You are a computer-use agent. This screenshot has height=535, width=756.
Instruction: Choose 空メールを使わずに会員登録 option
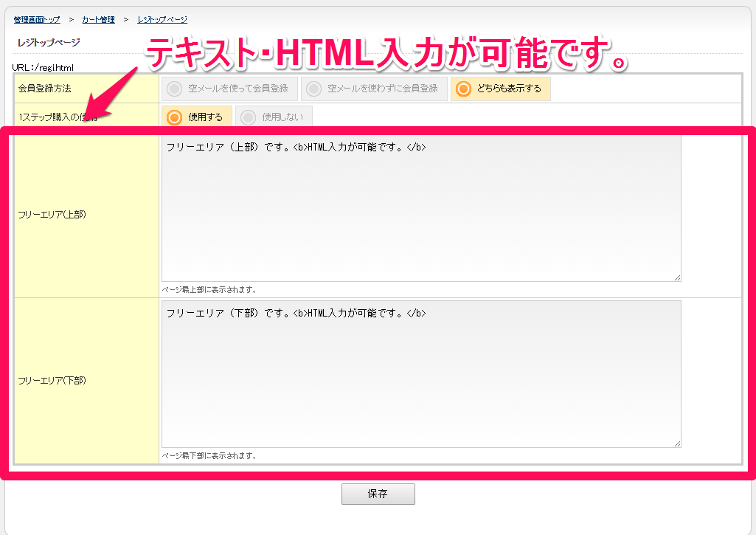[x=374, y=89]
